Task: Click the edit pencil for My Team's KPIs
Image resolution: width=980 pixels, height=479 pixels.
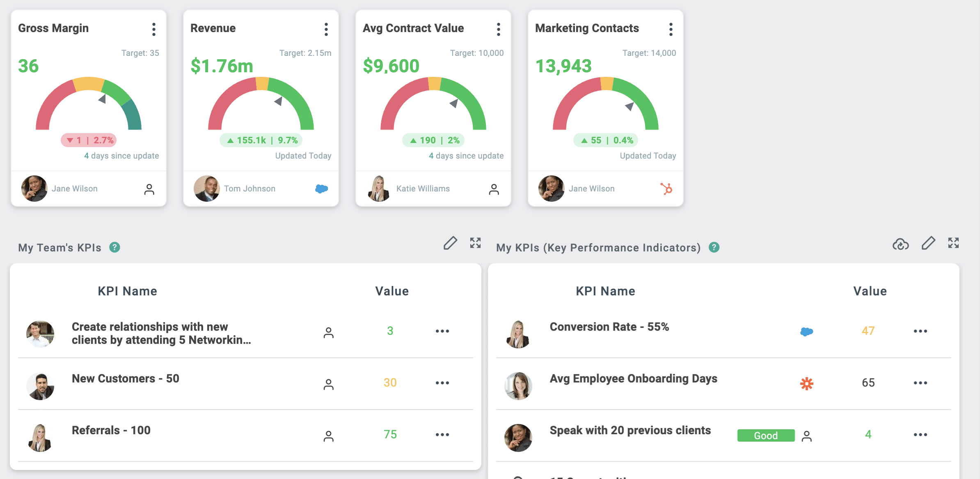Action: (x=450, y=243)
